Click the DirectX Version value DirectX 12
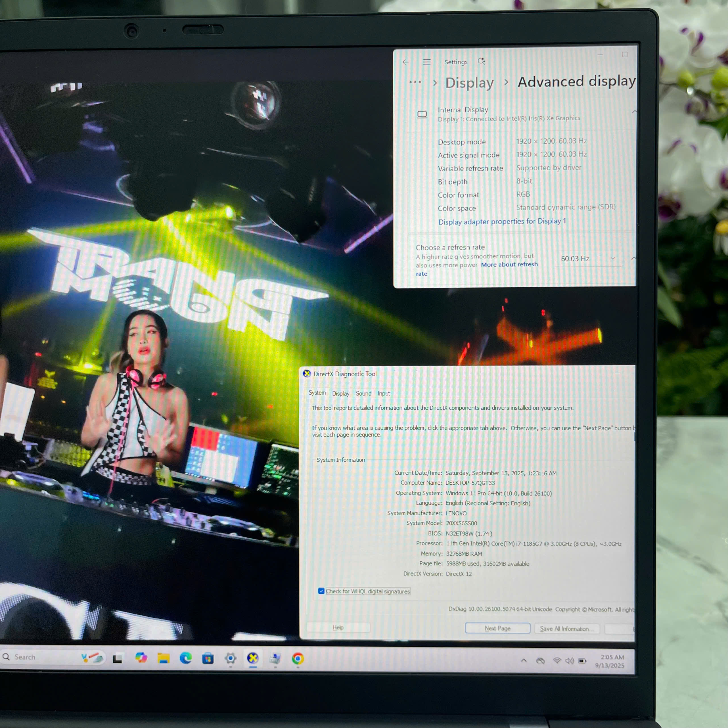Image resolution: width=728 pixels, height=728 pixels. coord(459,574)
